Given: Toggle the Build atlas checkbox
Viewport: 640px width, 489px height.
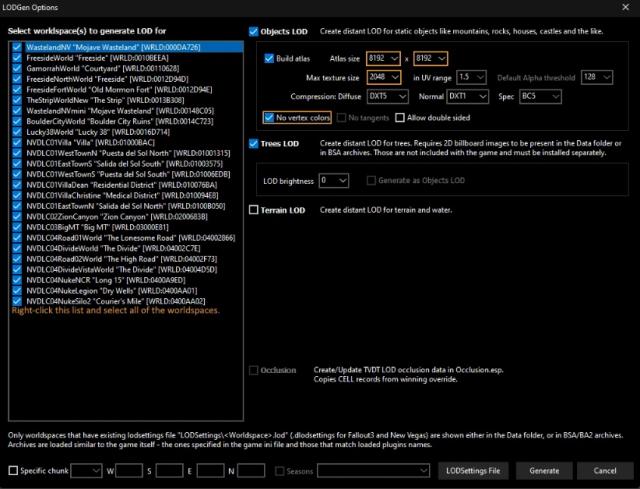Looking at the screenshot, I should click(x=269, y=58).
